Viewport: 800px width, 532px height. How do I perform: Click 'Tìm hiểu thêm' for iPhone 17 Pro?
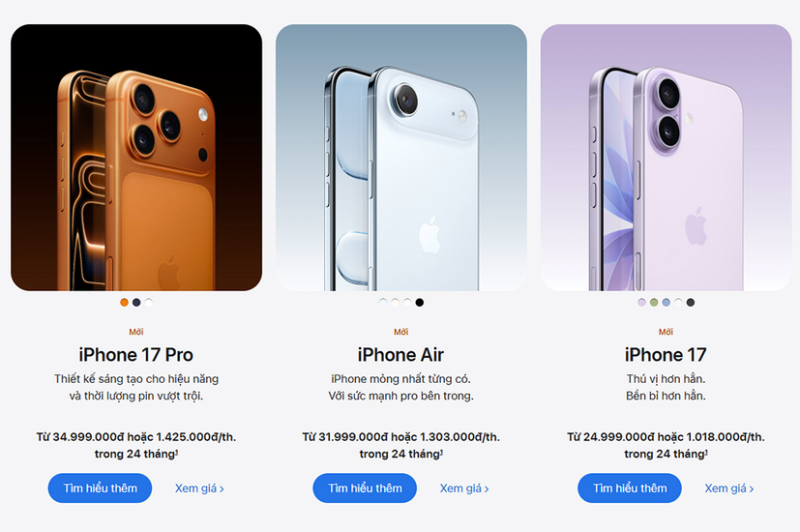coord(100,488)
